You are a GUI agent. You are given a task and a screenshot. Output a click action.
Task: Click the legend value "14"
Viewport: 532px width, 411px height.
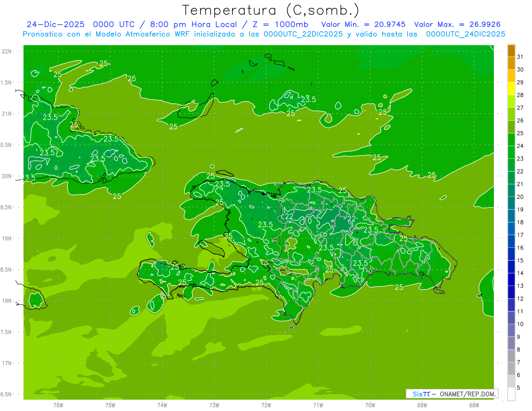520,274
